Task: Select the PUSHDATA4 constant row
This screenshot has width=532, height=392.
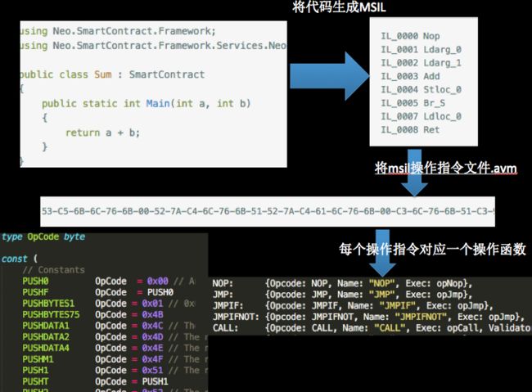Action: click(115, 349)
